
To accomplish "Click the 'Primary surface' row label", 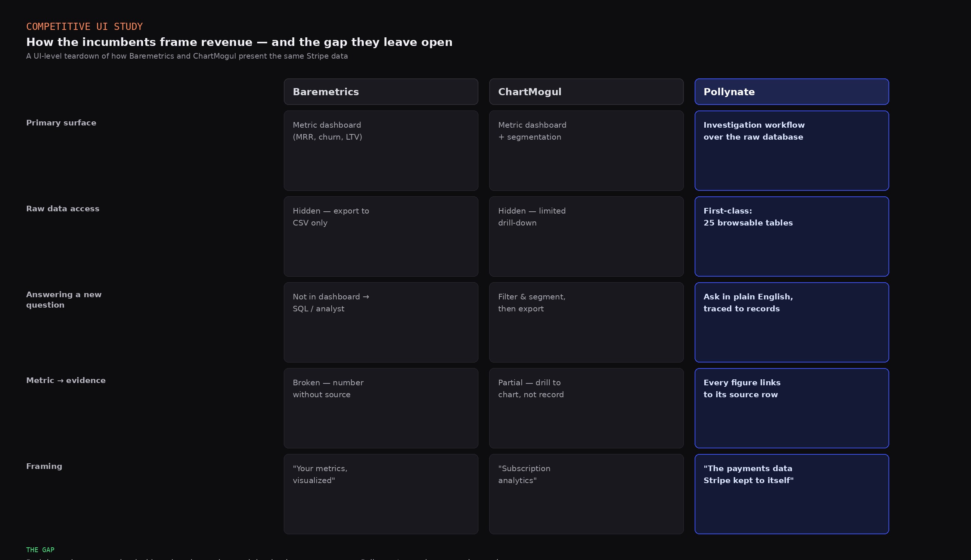I will coord(61,123).
